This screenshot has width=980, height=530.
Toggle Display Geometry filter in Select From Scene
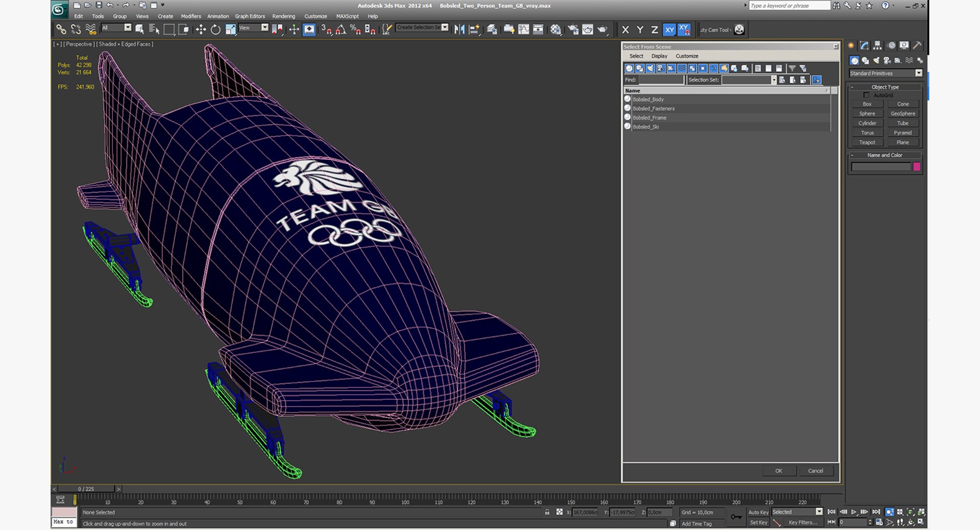coord(629,68)
